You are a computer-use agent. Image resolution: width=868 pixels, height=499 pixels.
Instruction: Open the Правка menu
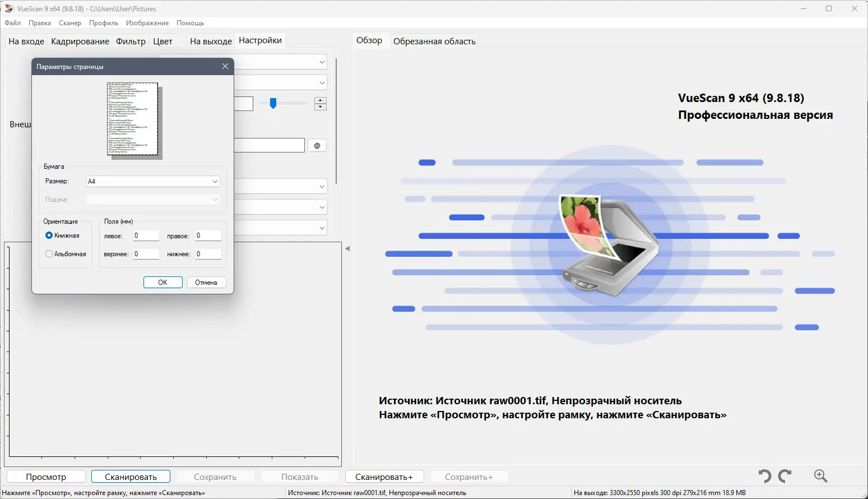tap(40, 23)
